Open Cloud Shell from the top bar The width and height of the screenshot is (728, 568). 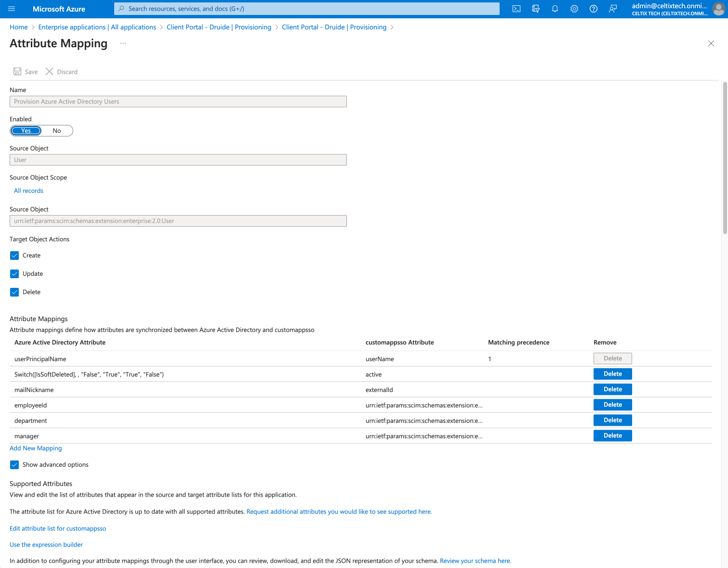click(516, 9)
